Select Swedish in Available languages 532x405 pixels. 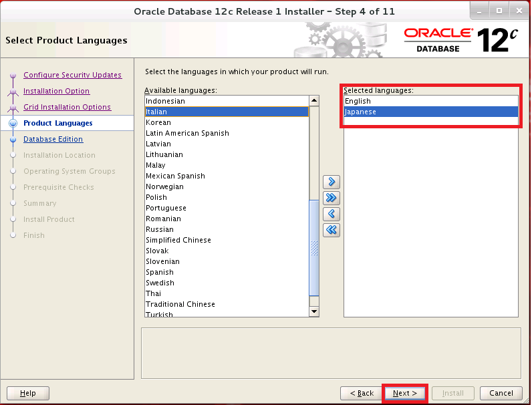pos(227,283)
